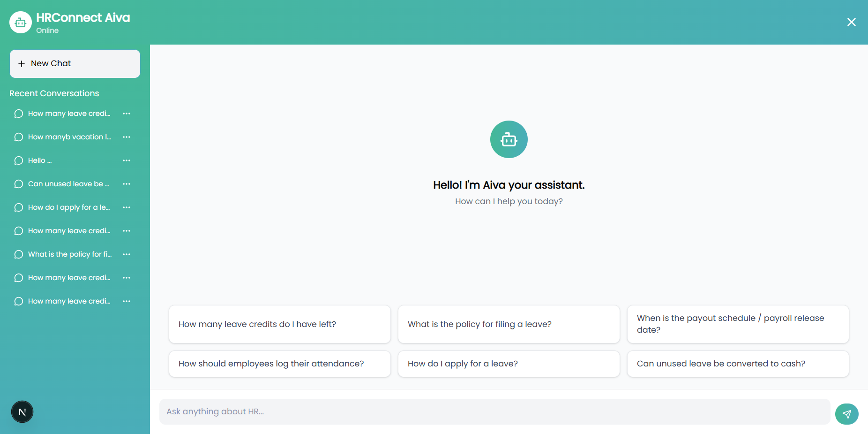This screenshot has height=434, width=868.
Task: Click the 'Online' status label
Action: coord(47,30)
